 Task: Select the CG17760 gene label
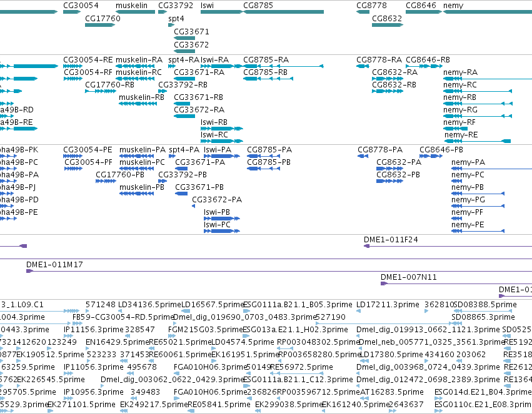tap(103, 19)
